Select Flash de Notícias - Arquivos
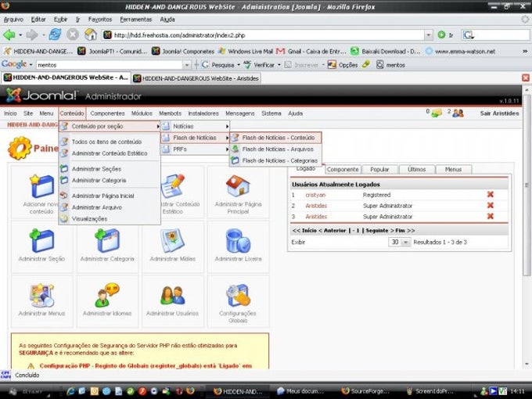The width and height of the screenshot is (532, 399). point(275,149)
